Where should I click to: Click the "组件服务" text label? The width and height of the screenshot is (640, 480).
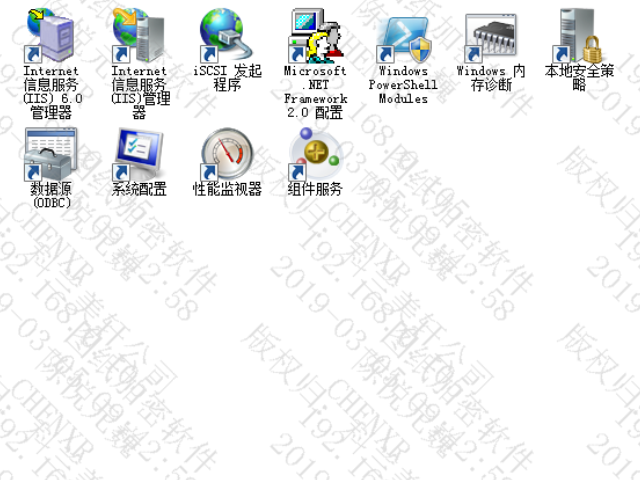pos(315,188)
